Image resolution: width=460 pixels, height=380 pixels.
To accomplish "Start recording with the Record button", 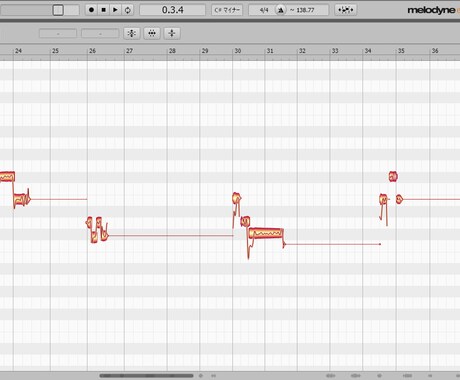I will [x=91, y=10].
